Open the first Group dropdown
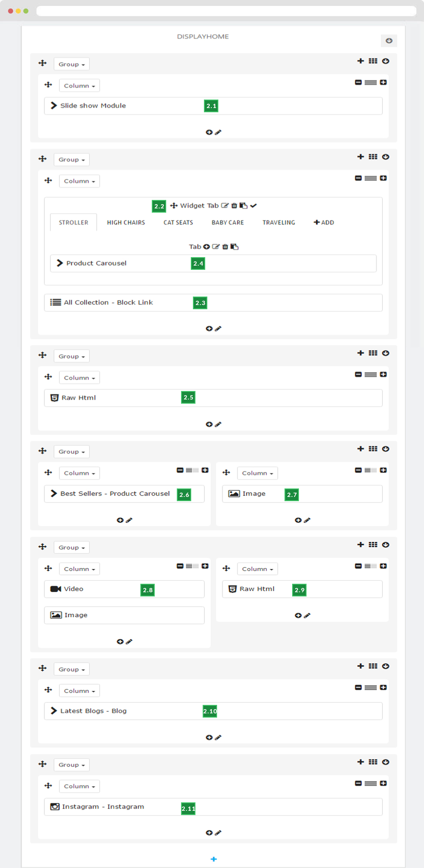 tap(72, 64)
